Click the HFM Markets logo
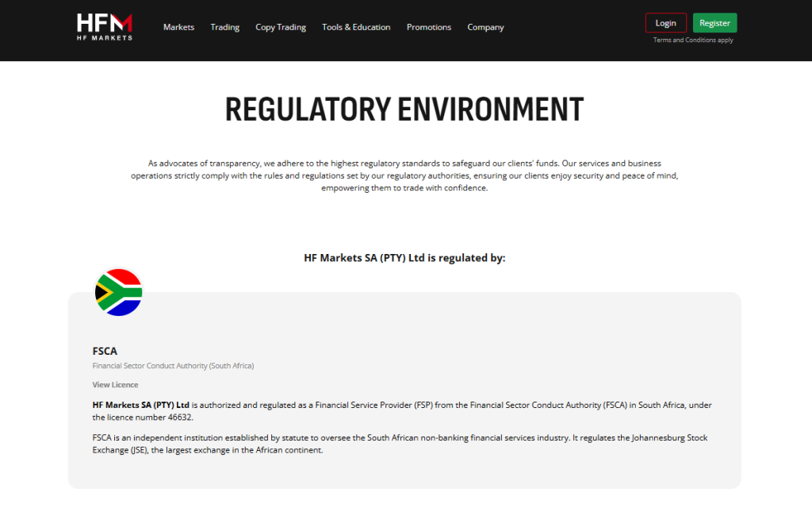812x508 pixels. (103, 26)
